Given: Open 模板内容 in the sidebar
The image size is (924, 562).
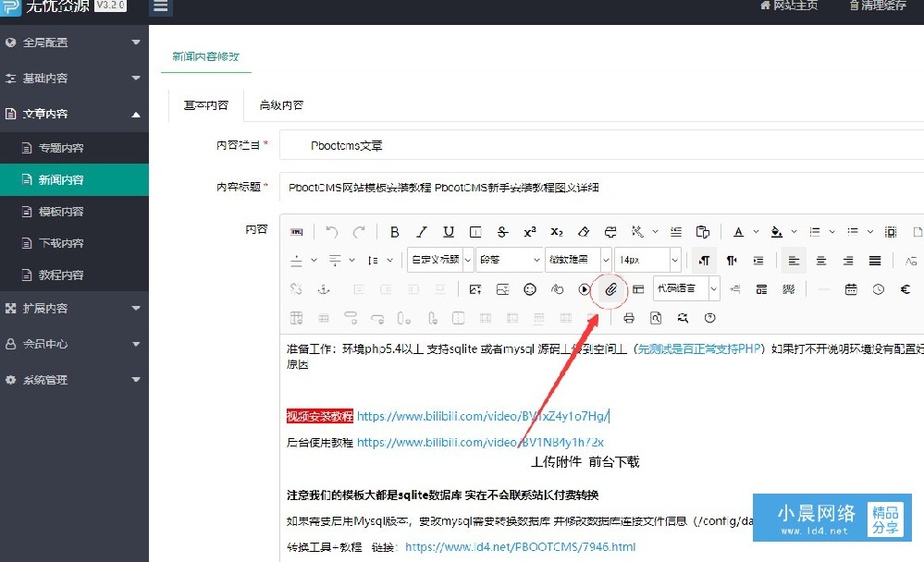Looking at the screenshot, I should coord(74,212).
